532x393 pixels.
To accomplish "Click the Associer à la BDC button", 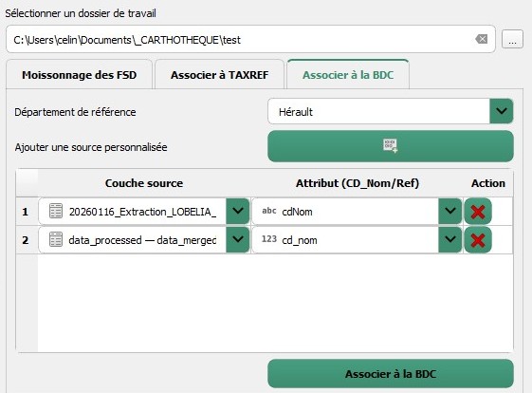I will click(x=391, y=374).
